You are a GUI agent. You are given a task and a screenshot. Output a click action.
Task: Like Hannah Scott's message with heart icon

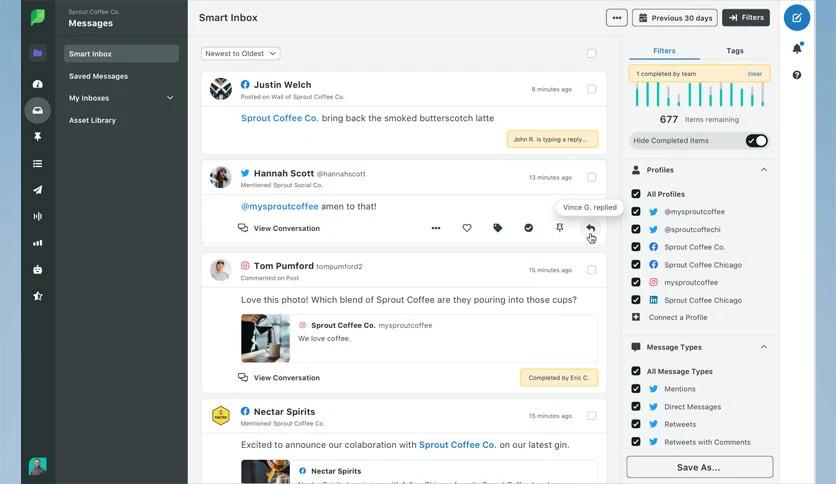coord(467,228)
